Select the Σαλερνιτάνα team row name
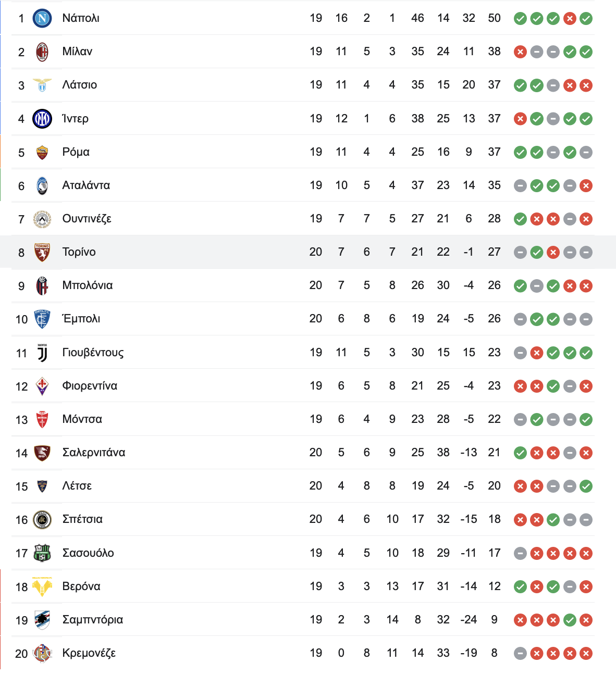 pos(94,453)
